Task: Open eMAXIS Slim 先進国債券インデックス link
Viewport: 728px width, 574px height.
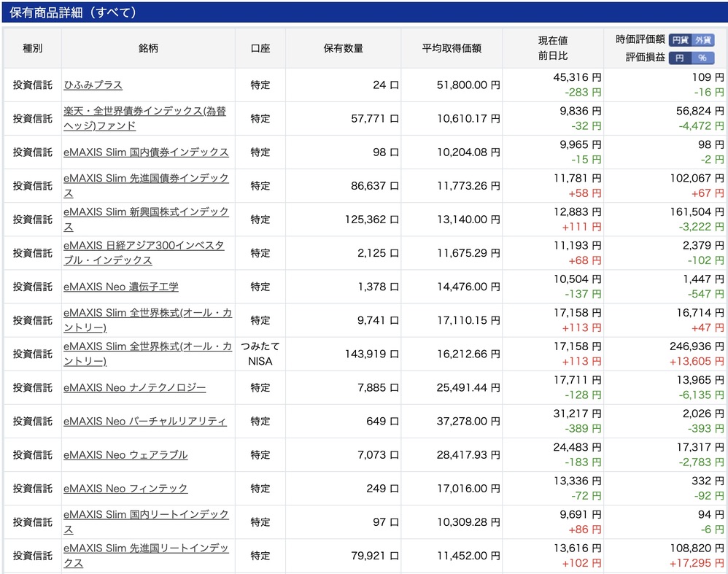Action: coord(146,186)
